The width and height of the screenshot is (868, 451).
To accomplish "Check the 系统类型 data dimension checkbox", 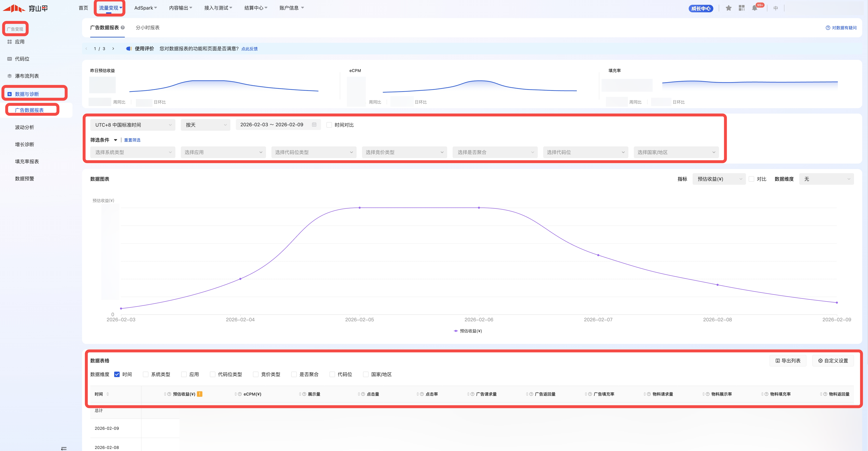I will point(146,374).
